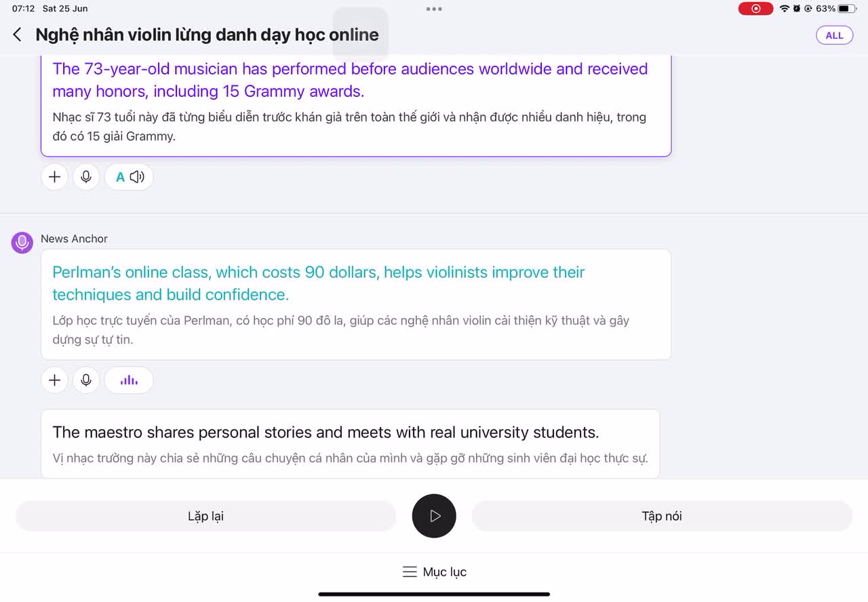Tap the microphone icon under the Grammy sentence
Viewport: 868px width, 602px height.
[x=86, y=177]
